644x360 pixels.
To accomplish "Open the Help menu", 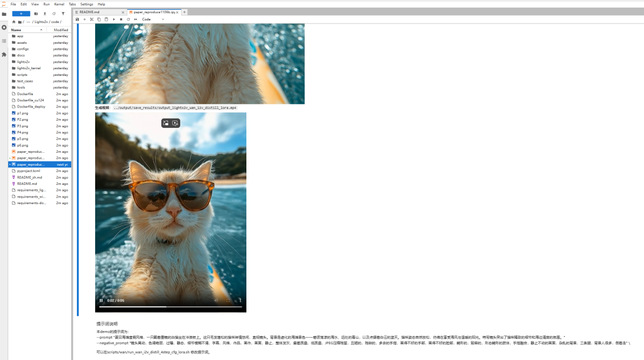I will [x=101, y=4].
